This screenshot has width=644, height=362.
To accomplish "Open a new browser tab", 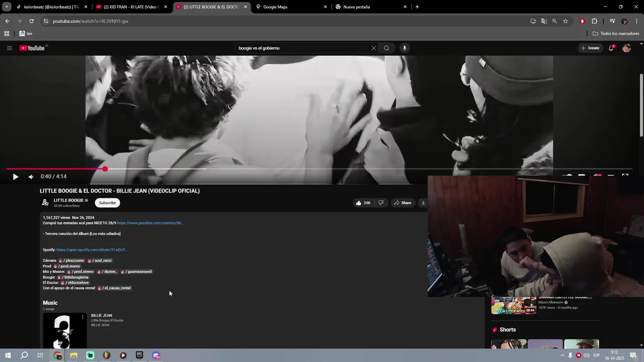I will (x=417, y=7).
